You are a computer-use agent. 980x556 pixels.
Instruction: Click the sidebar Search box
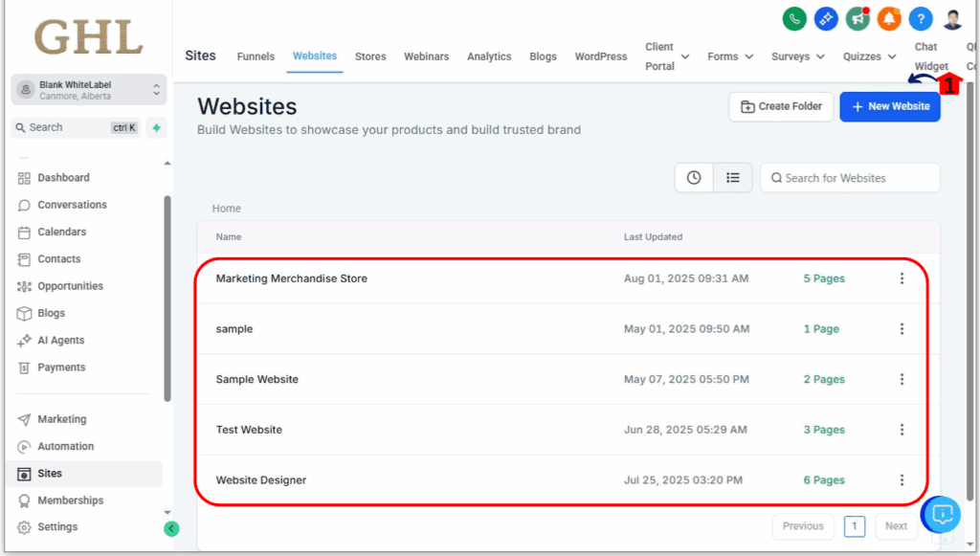(x=77, y=127)
